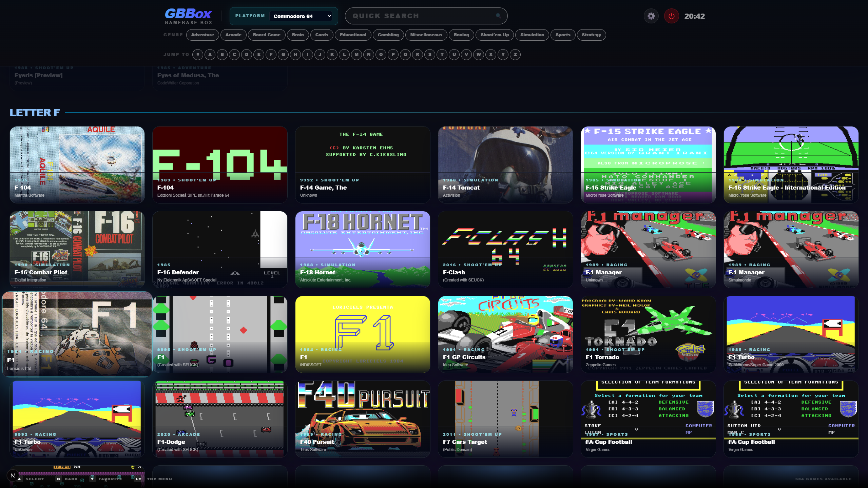Toggle the Racing genre filter

coord(461,35)
